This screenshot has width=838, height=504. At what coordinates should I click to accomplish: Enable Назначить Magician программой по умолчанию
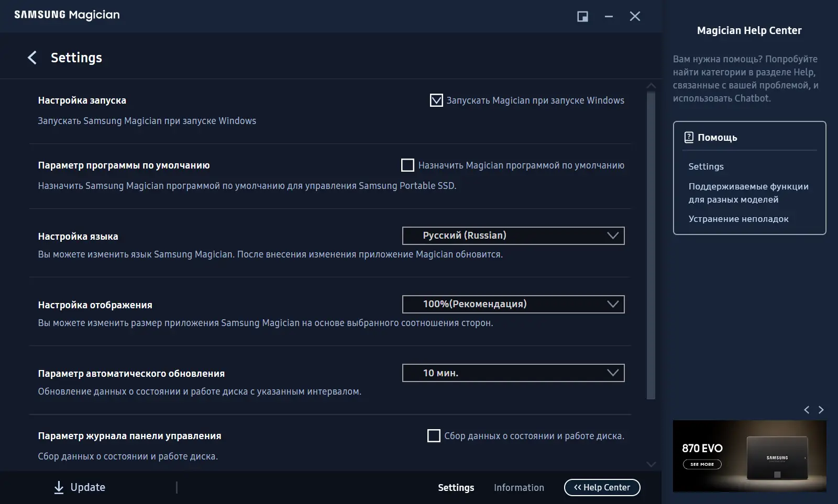pos(407,165)
